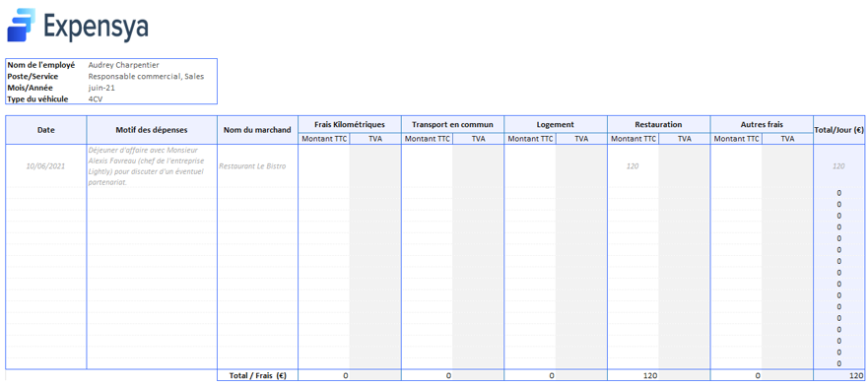Image resolution: width=868 pixels, height=385 pixels.
Task: Click the Nom du marchand header
Action: [x=257, y=130]
